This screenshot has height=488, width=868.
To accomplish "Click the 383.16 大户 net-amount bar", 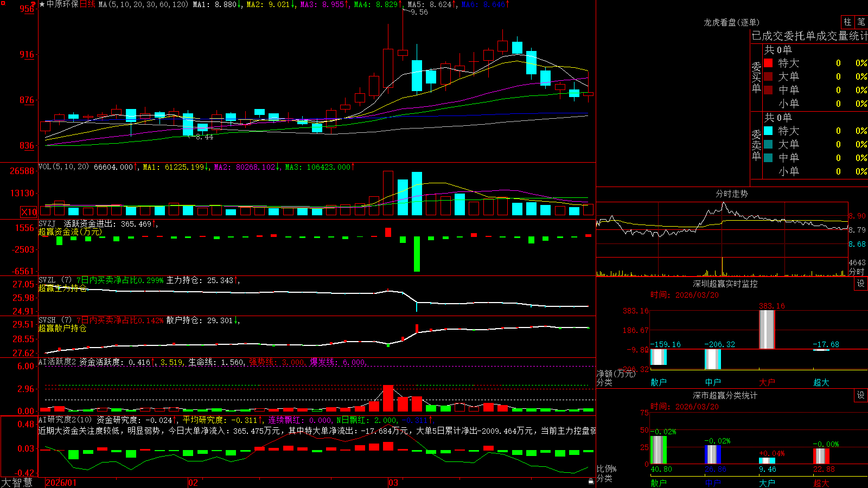I will click(767, 329).
